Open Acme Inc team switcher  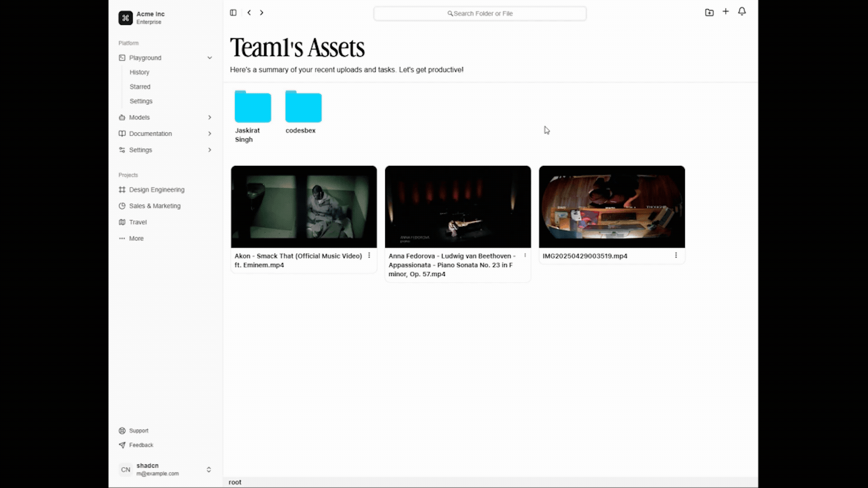click(165, 18)
